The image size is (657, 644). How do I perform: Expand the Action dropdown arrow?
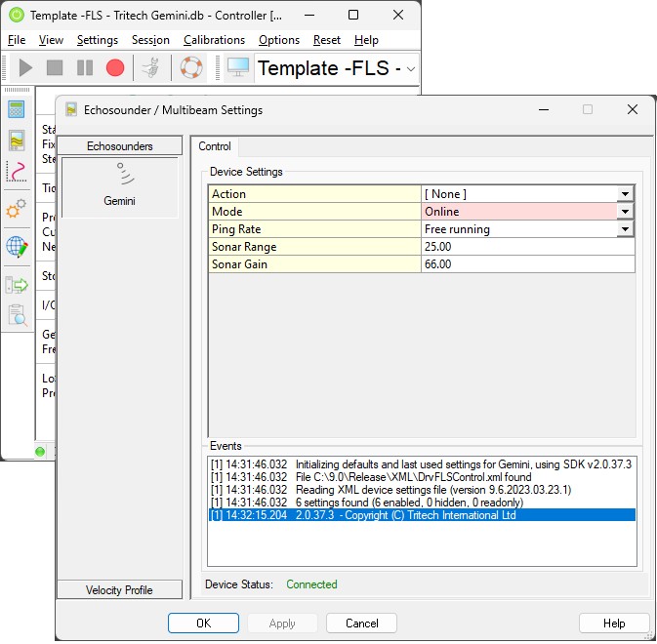[x=625, y=194]
